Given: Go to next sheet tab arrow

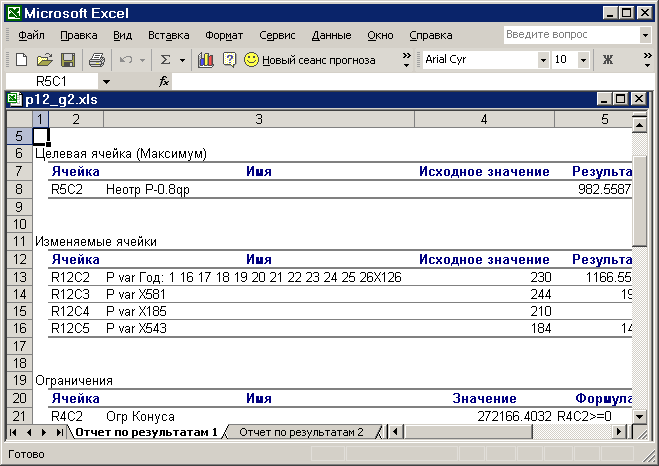Looking at the screenshot, I should (44, 432).
